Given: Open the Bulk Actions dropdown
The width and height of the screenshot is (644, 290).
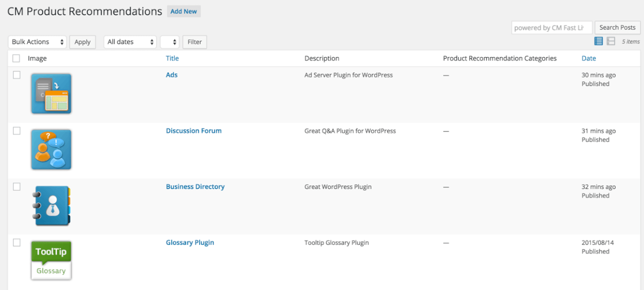Looking at the screenshot, I should 38,42.
